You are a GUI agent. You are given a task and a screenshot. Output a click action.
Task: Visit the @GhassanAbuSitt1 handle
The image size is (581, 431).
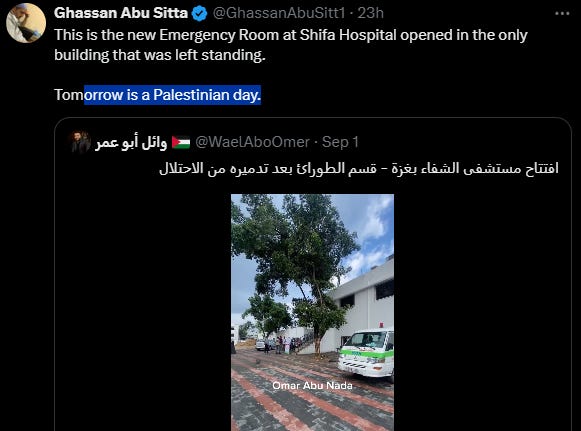pos(279,13)
